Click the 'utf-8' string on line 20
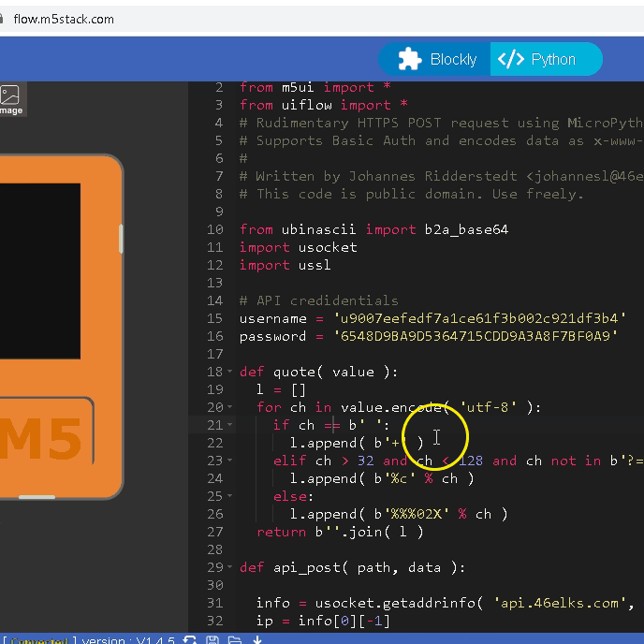Viewport: 644px width, 644px height. tap(488, 407)
